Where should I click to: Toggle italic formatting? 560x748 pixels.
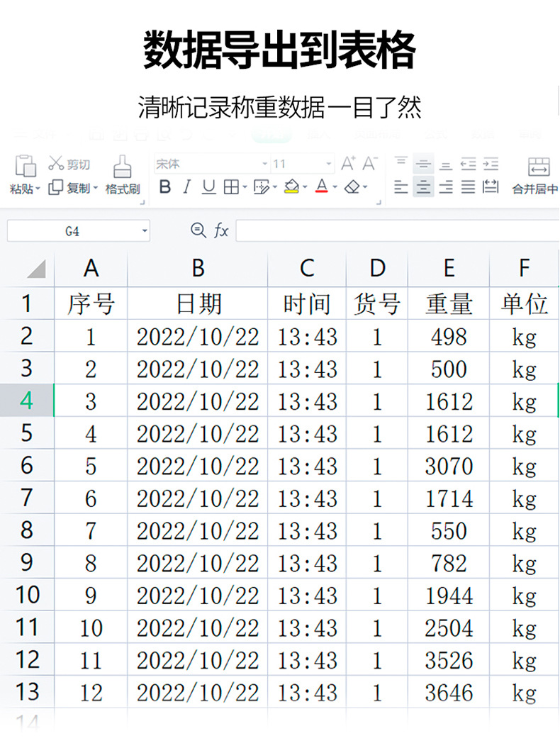tap(187, 186)
